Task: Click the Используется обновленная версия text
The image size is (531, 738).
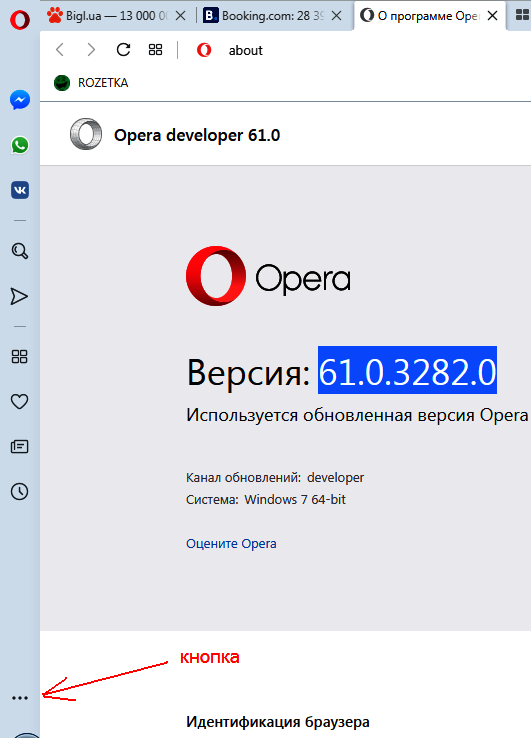Action: (x=357, y=416)
